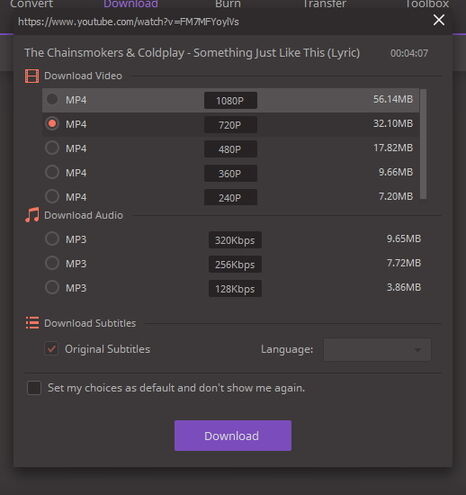This screenshot has width=466, height=495.
Task: Open the subtitle Language dropdown
Action: pyautogui.click(x=377, y=350)
